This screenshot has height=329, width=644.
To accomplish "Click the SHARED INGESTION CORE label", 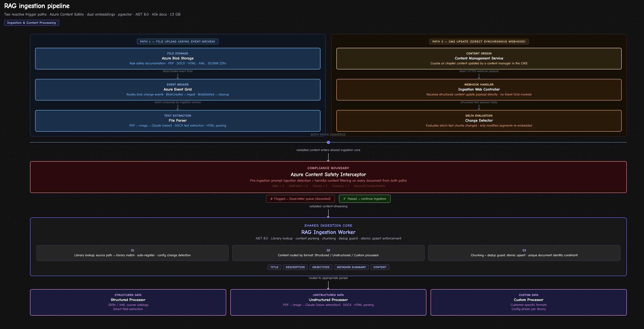I will click(328, 226).
